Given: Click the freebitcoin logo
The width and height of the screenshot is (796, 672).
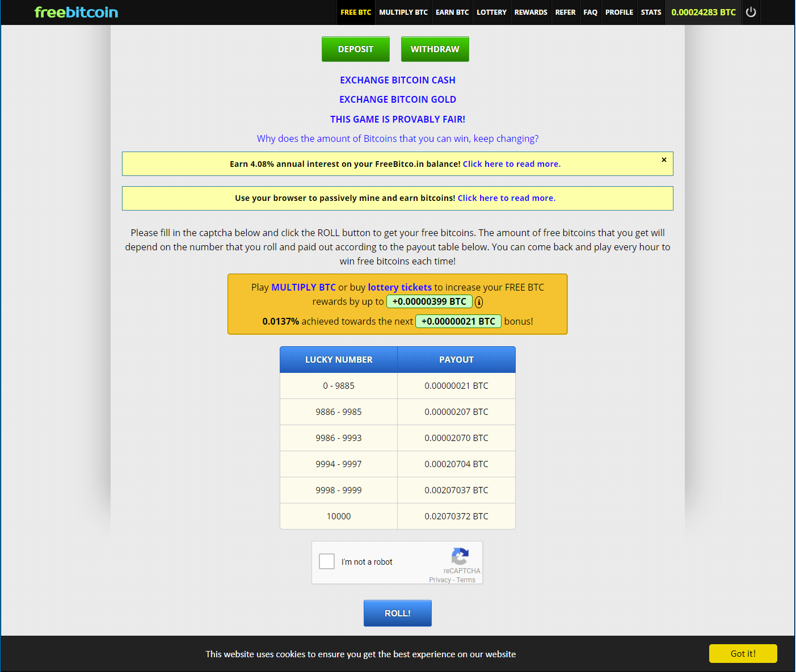Looking at the screenshot, I should (76, 12).
